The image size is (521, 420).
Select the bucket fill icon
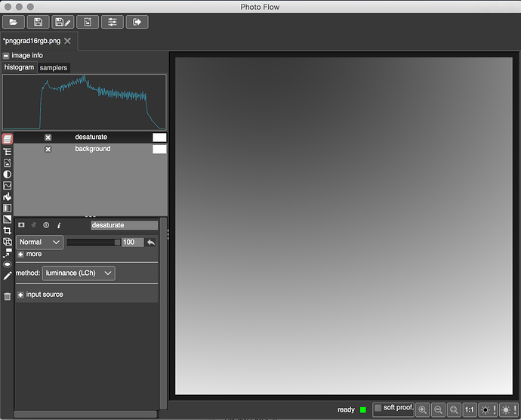8,197
